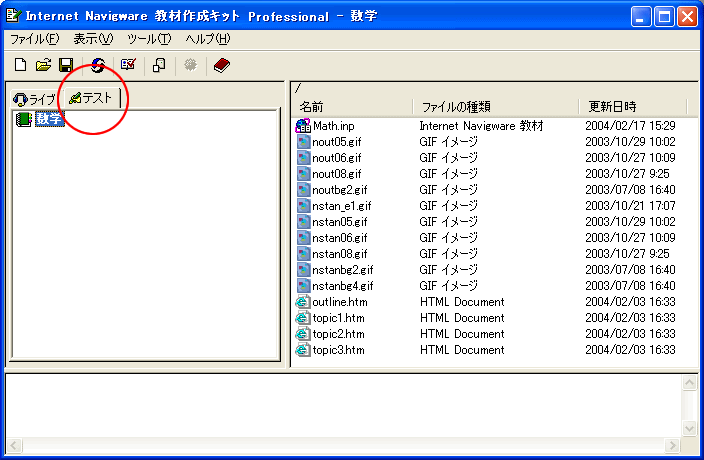Click the topic3.htm document icon
Screen dimensions: 704x460
coord(303,350)
